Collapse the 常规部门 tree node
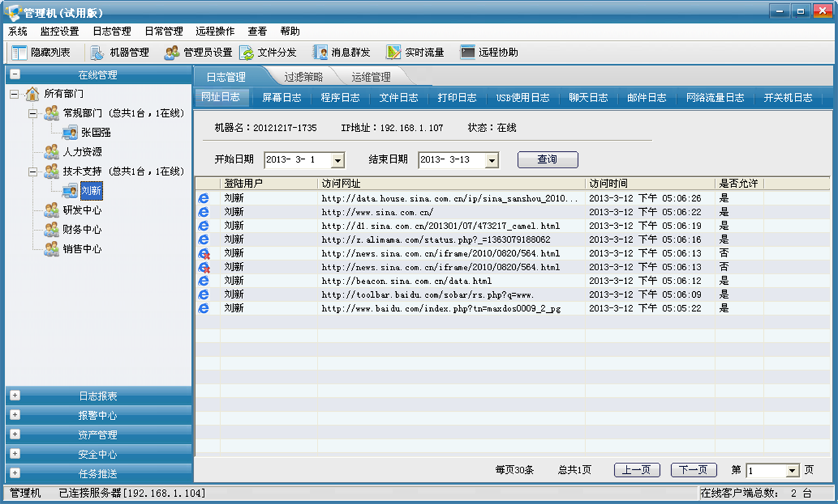This screenshot has height=504, width=838. (x=33, y=114)
